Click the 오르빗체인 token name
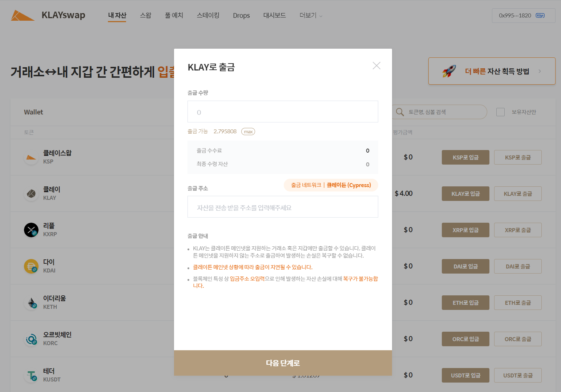The width and height of the screenshot is (561, 392). pos(57,335)
